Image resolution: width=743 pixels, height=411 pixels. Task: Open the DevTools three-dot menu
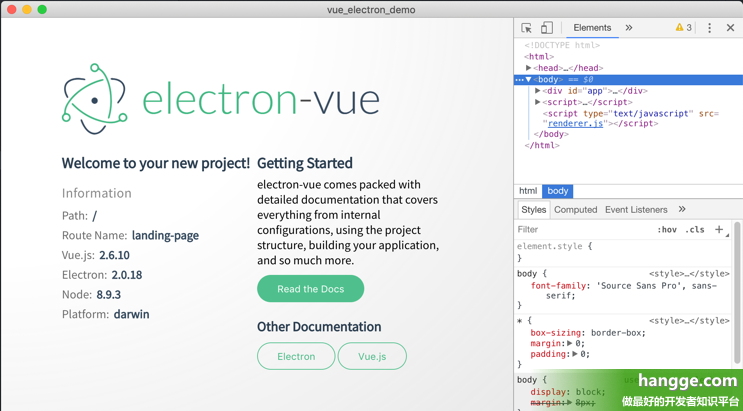coord(709,28)
